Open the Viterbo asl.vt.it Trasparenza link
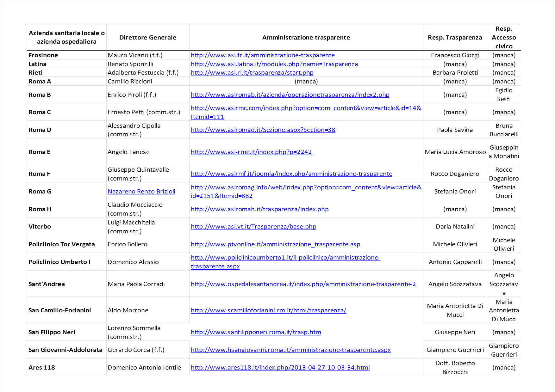555x392 pixels. click(x=253, y=226)
